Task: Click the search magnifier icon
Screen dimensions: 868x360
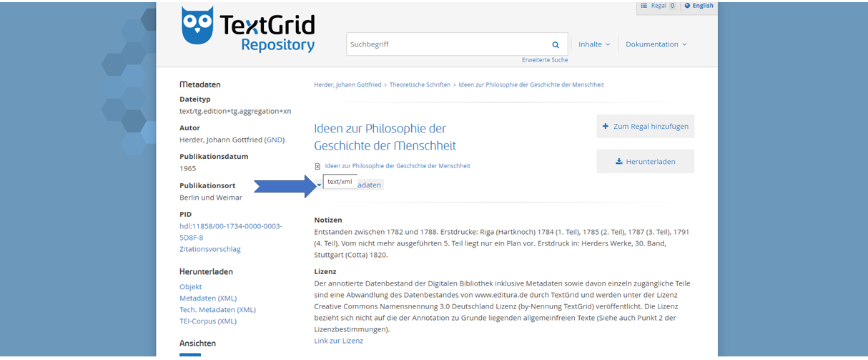Action: [x=556, y=44]
